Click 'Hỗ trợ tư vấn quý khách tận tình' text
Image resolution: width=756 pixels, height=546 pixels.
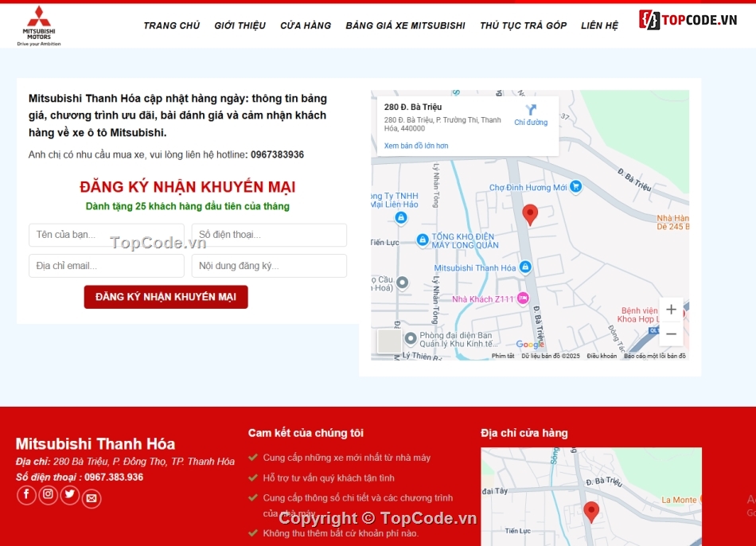(x=329, y=478)
